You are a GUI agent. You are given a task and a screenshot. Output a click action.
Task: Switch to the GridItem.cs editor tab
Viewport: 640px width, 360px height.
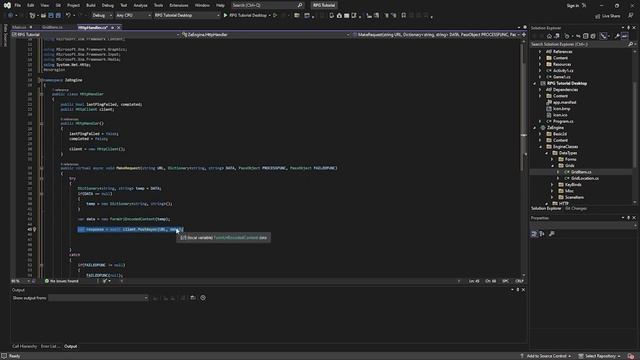click(x=52, y=27)
